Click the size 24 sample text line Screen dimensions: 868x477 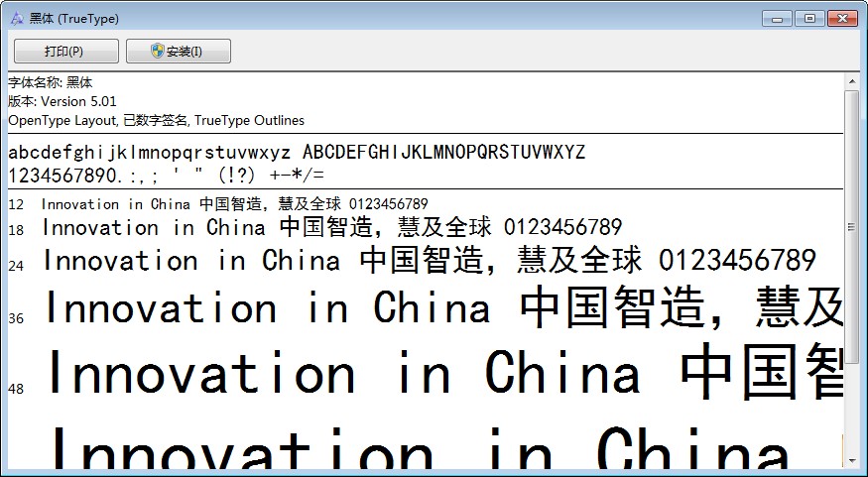[429, 262]
